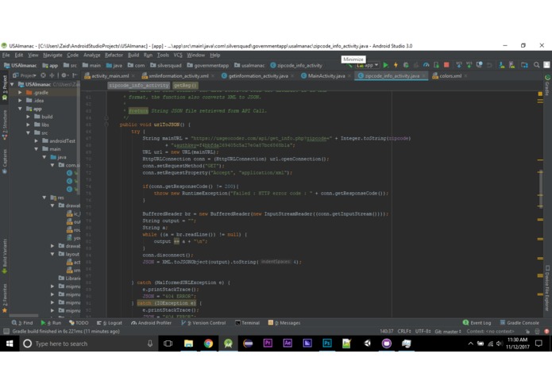This screenshot has height=392, width=552.
Task: Expand the libs folder
Action: click(28, 125)
